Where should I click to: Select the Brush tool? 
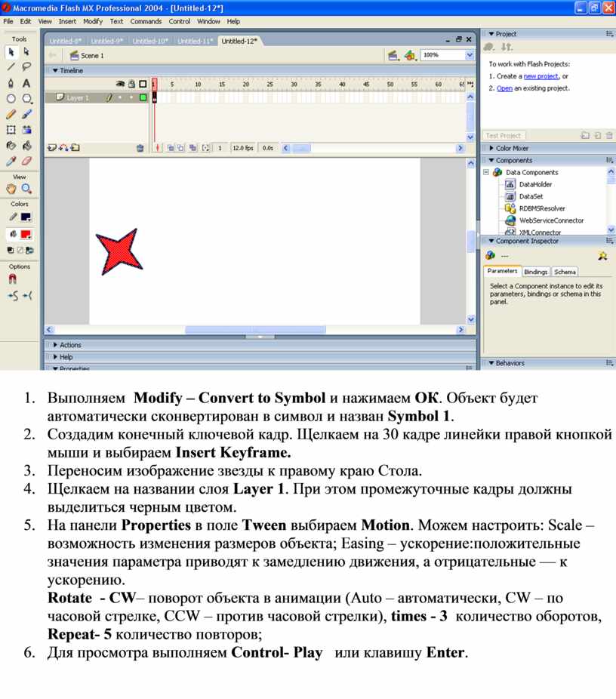click(x=26, y=114)
